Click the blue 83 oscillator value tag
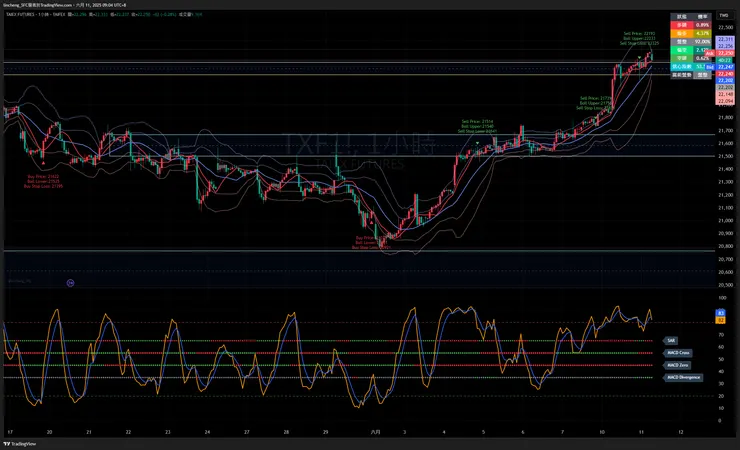 (721, 313)
